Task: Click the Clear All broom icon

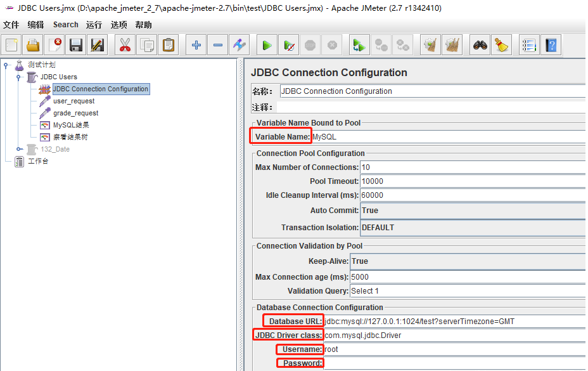Action: pyautogui.click(x=502, y=45)
